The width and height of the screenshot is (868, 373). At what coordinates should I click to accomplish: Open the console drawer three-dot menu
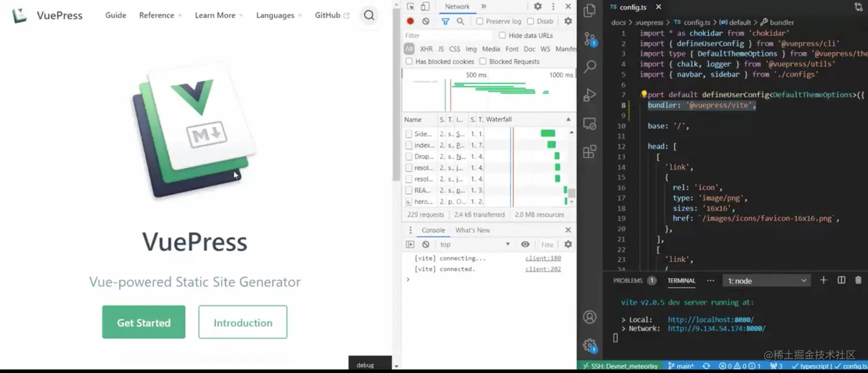pyautogui.click(x=410, y=230)
